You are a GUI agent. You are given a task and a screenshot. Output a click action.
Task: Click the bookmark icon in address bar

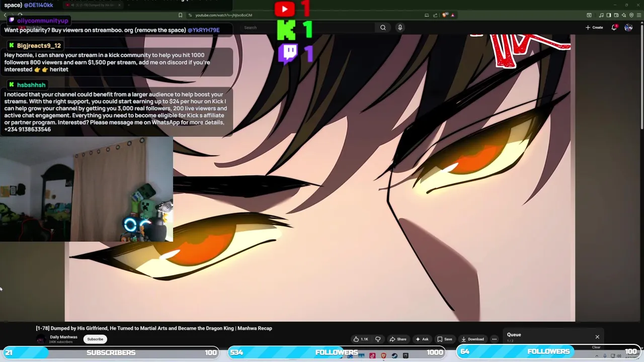point(180,15)
